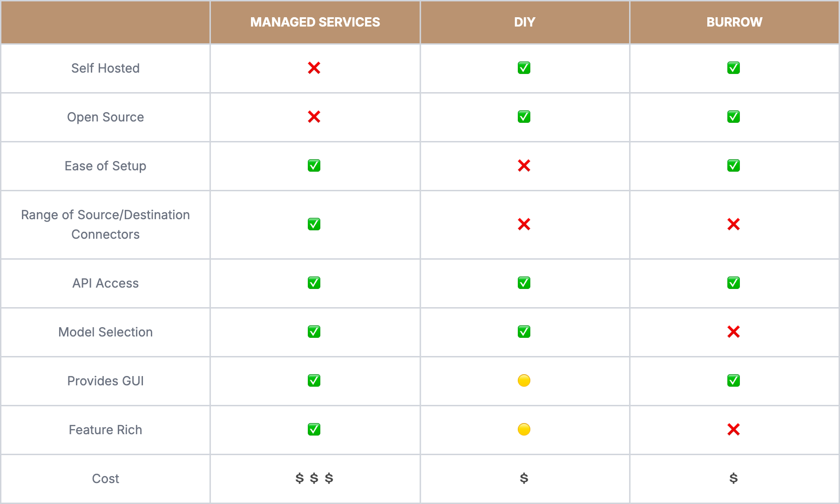Click the yellow circle in DIY Provides GUI
Screen dimensions: 840x504
coord(524,381)
